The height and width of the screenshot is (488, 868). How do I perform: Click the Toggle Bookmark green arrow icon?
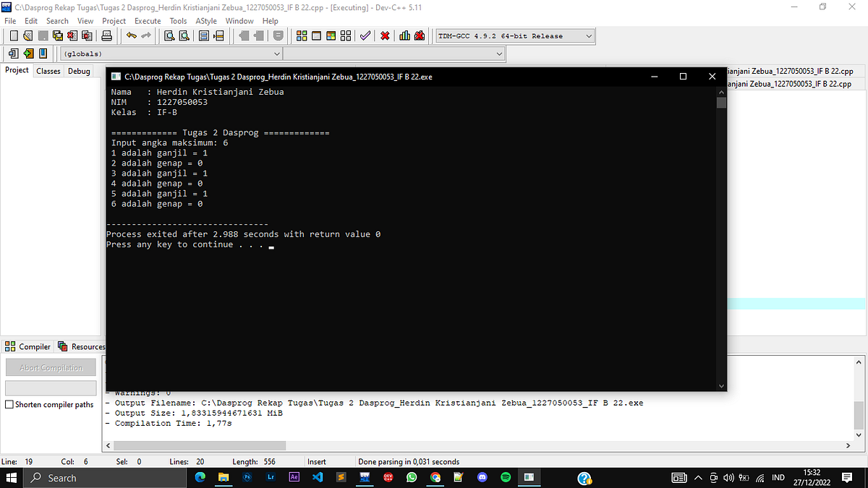click(x=28, y=53)
